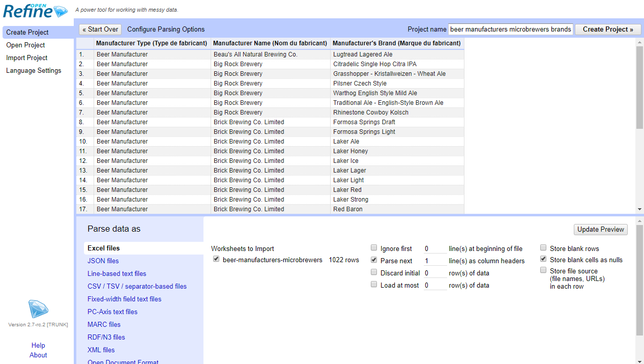Click Pilsner Czech Style cell

[397, 83]
